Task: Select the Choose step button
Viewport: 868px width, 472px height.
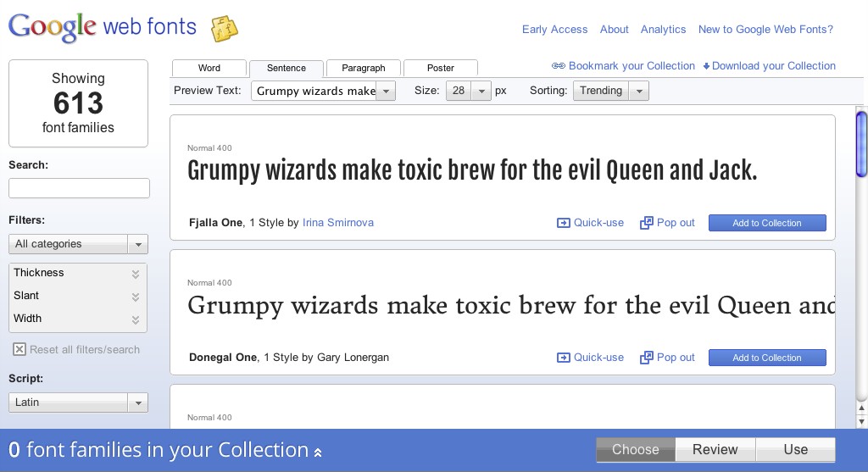Action: click(636, 449)
